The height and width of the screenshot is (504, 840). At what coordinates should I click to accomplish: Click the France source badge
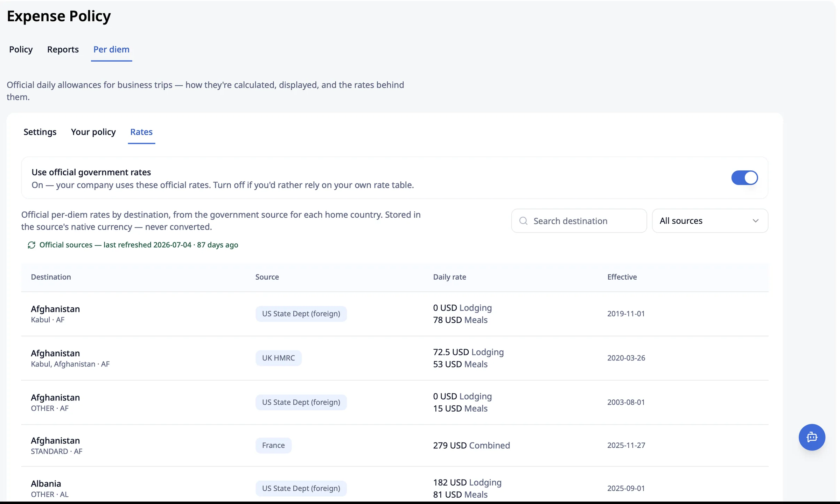point(273,446)
